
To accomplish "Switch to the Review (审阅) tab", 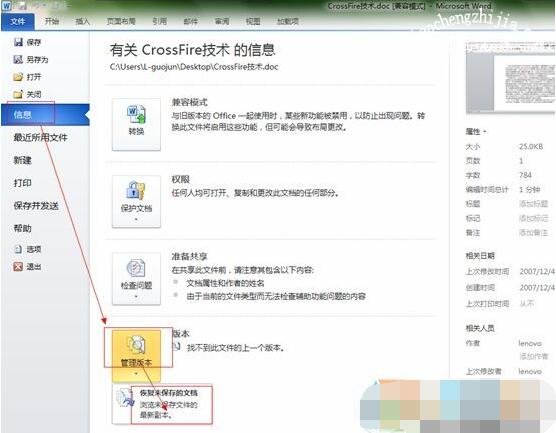I will [x=222, y=21].
